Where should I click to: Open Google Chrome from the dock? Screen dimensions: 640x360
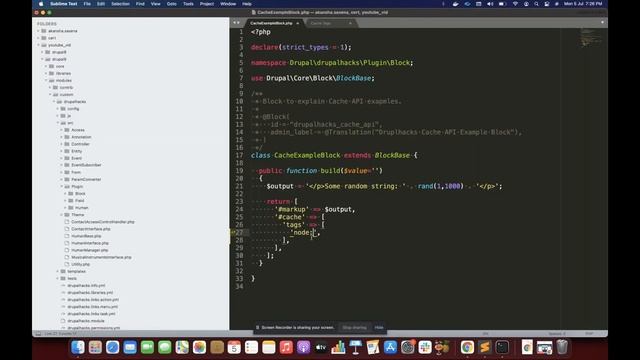[467, 347]
